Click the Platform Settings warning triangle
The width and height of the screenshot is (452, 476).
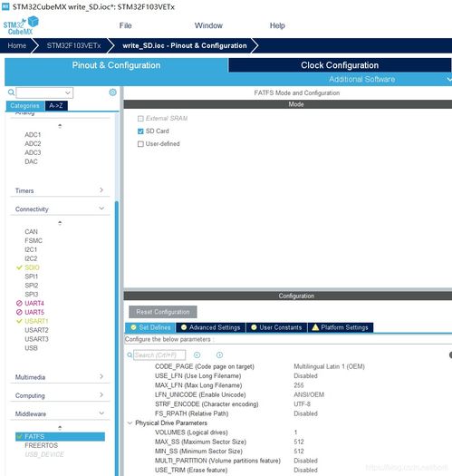tap(315, 327)
